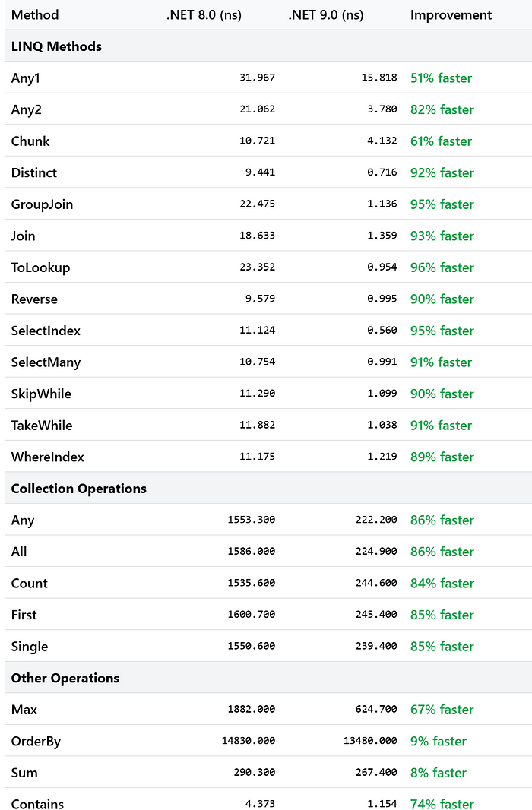Click the Single method label
Screen dimensions: 532x810
pyautogui.click(x=30, y=647)
